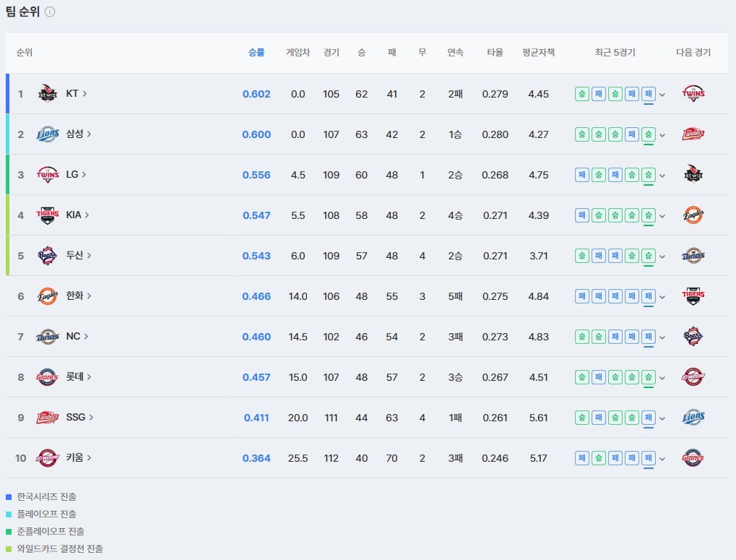The width and height of the screenshot is (736, 560).
Task: Expand recent 5 games for KT
Action: (x=662, y=95)
